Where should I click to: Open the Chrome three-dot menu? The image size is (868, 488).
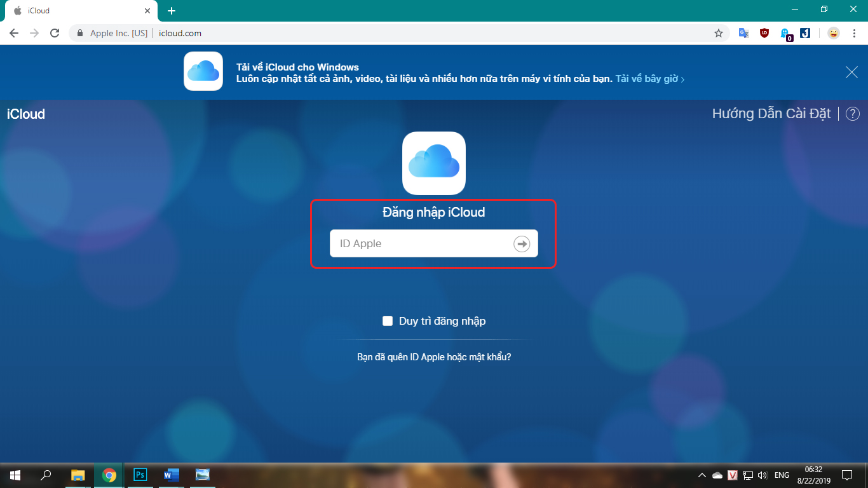[x=853, y=33]
